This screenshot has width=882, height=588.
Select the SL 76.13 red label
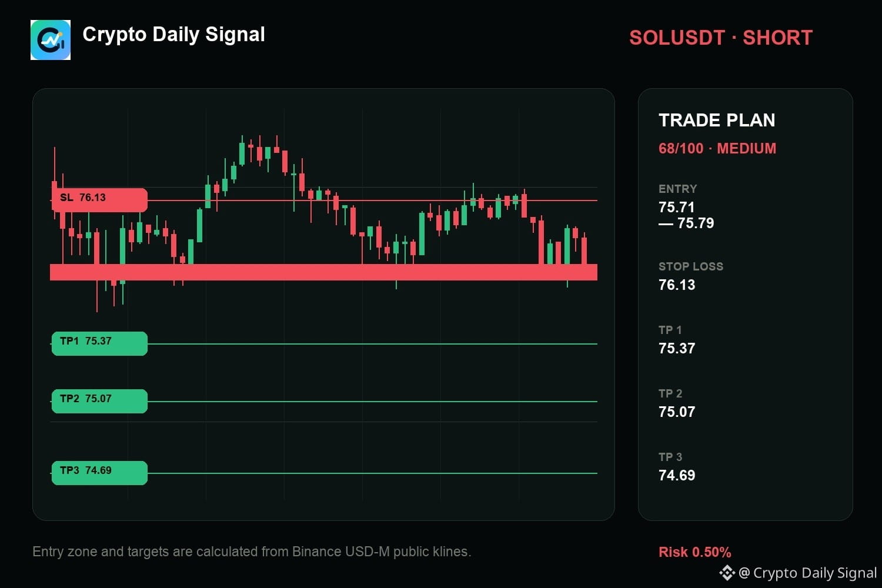[x=99, y=200]
